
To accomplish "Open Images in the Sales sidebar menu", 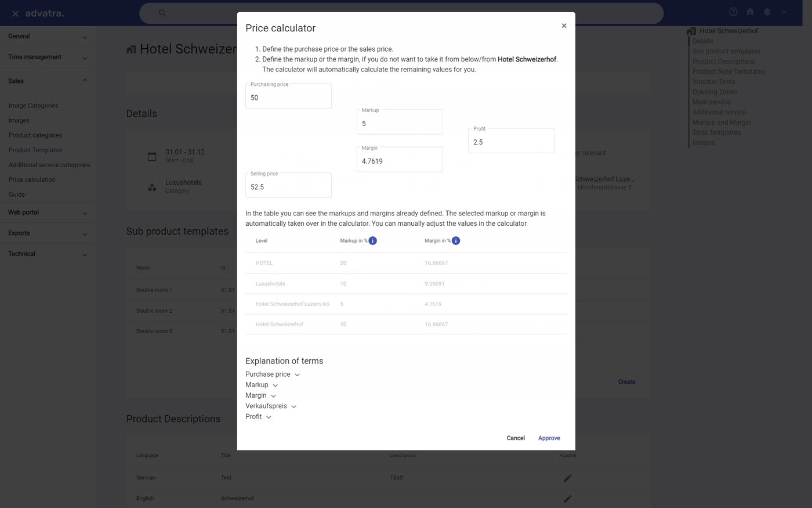I will coord(19,120).
